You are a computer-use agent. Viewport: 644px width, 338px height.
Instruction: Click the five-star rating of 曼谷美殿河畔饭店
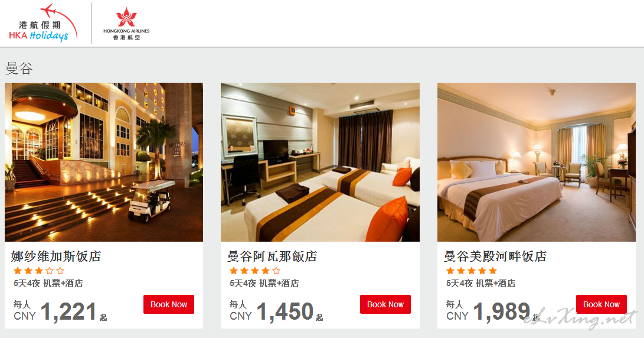pos(472,271)
